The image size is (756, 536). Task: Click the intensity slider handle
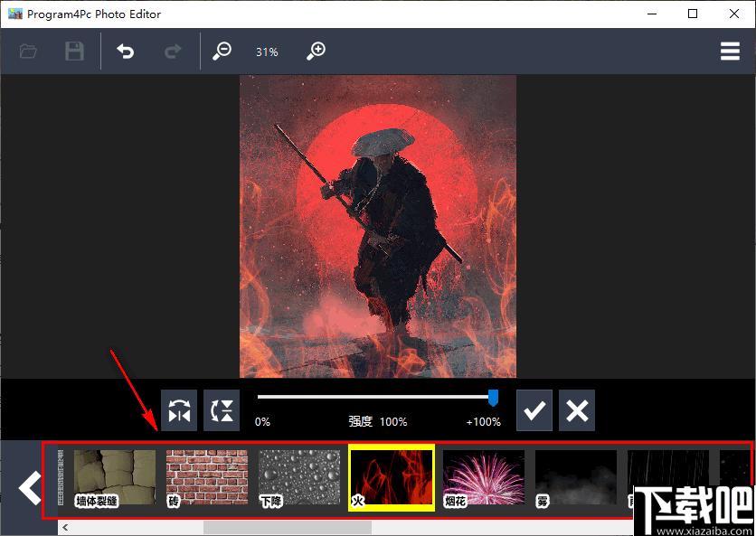coord(493,397)
